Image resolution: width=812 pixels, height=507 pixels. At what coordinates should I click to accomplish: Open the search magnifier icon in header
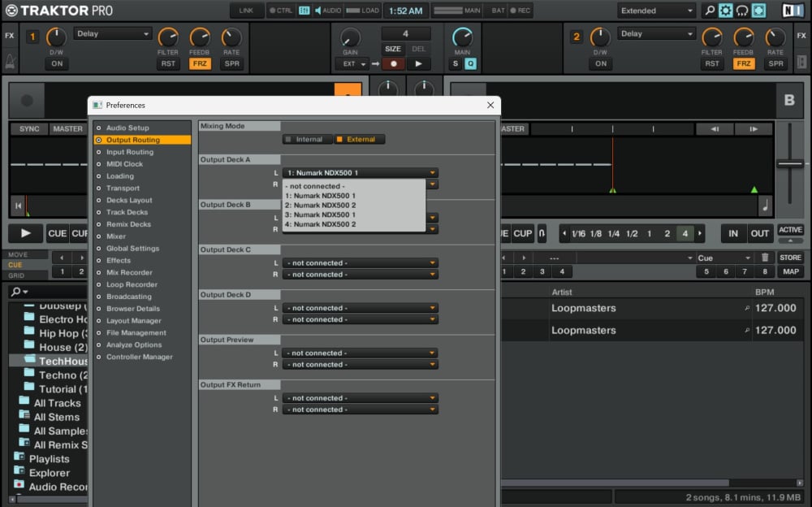[x=710, y=11]
